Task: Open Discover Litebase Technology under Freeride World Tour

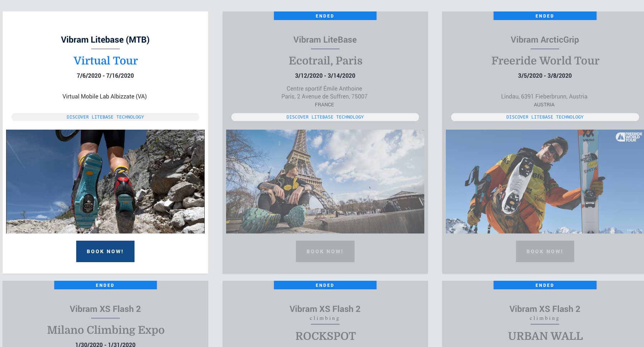Action: pos(545,117)
